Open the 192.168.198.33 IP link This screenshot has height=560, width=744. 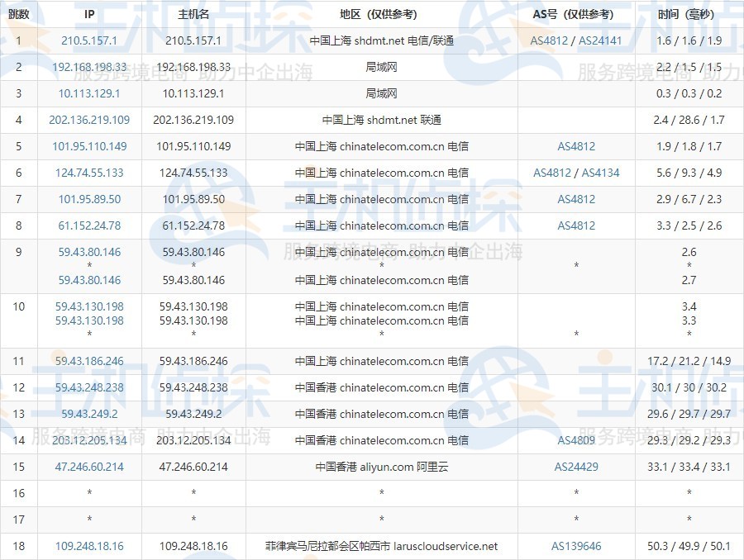(89, 68)
